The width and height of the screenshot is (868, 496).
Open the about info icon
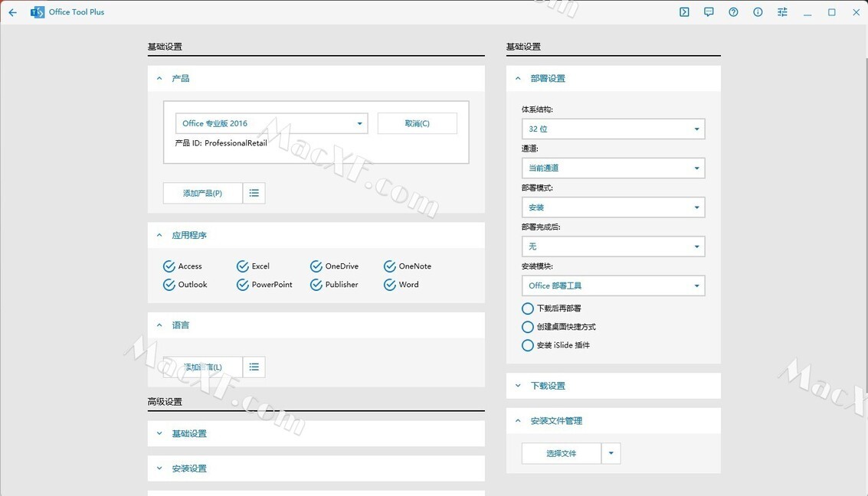[758, 12]
